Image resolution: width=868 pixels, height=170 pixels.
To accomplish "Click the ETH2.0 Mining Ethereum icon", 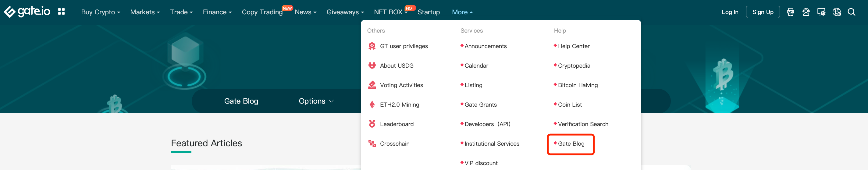I will pyautogui.click(x=372, y=105).
